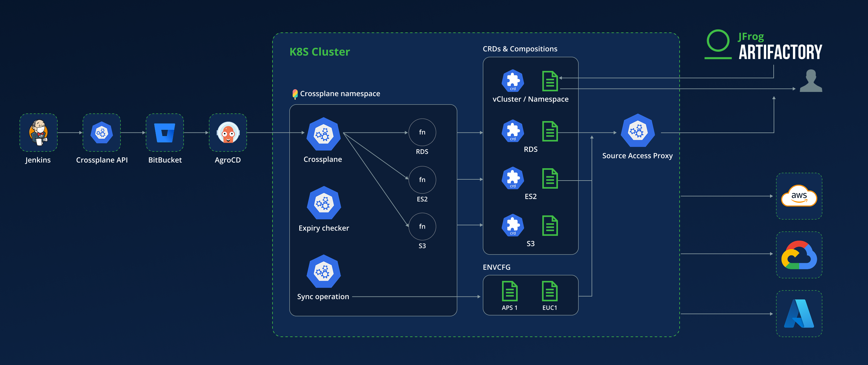Click the Google Cloud logo
This screenshot has width=868, height=365.
point(799,255)
